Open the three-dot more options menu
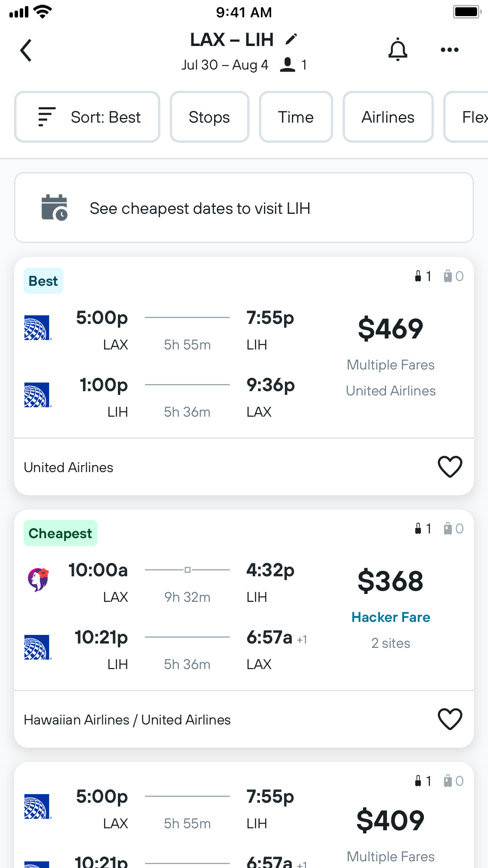Screen dimensions: 488x868 (x=449, y=50)
